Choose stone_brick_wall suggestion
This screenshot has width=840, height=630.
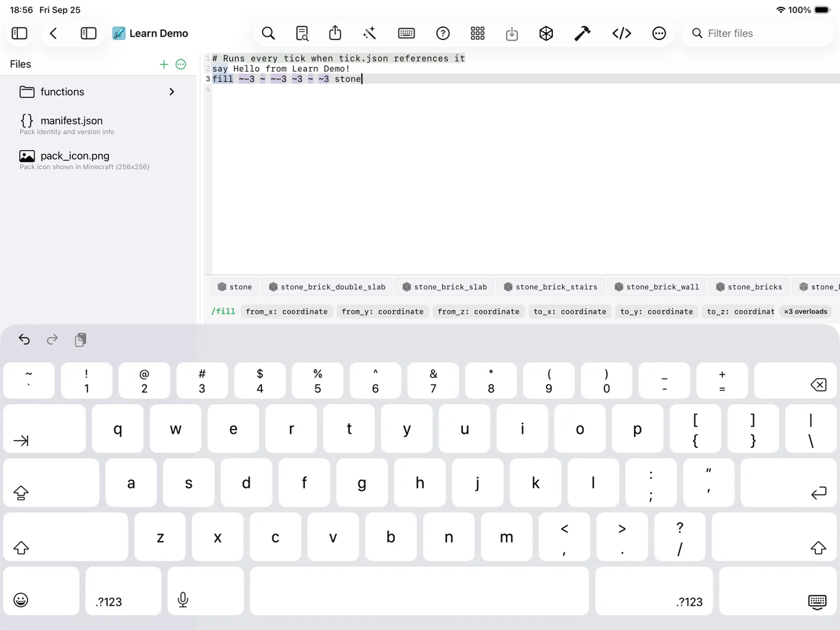[657, 287]
